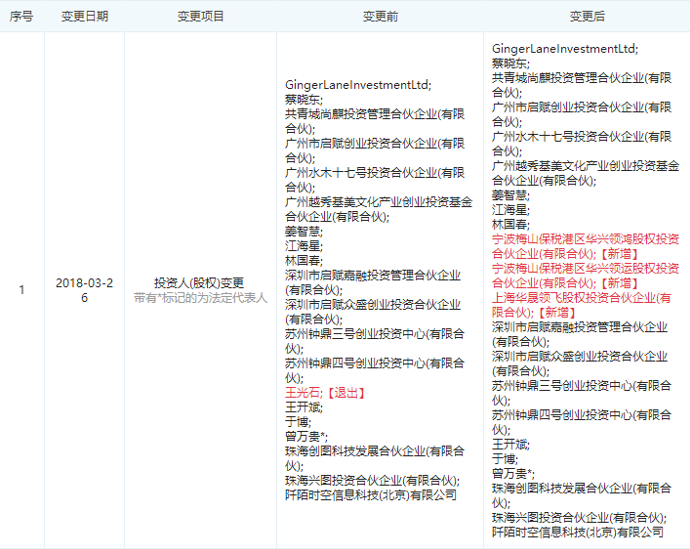The image size is (690, 549).
Task: Click 共青城尚麒投资管理合伙企业 in 变更后 column
Action: (581, 85)
